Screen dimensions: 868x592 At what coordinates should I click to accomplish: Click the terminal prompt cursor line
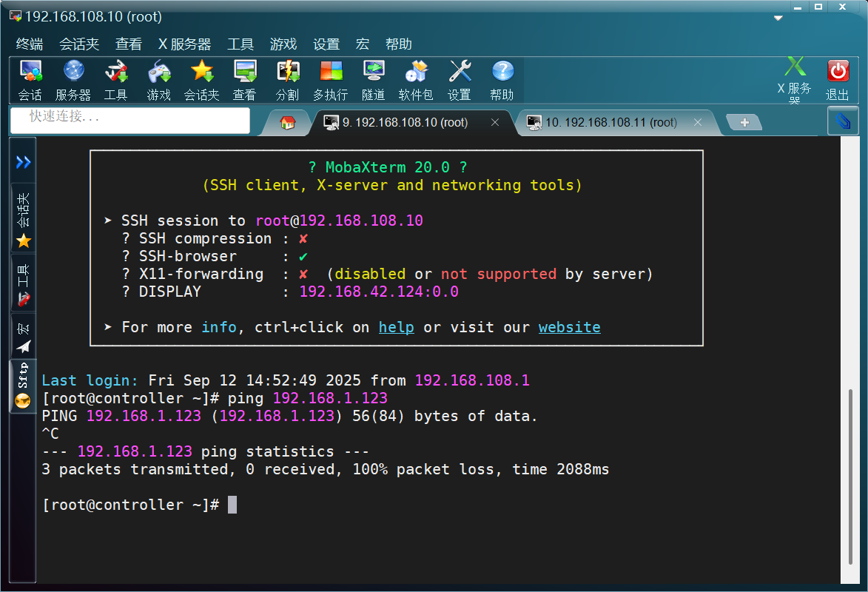[140, 505]
